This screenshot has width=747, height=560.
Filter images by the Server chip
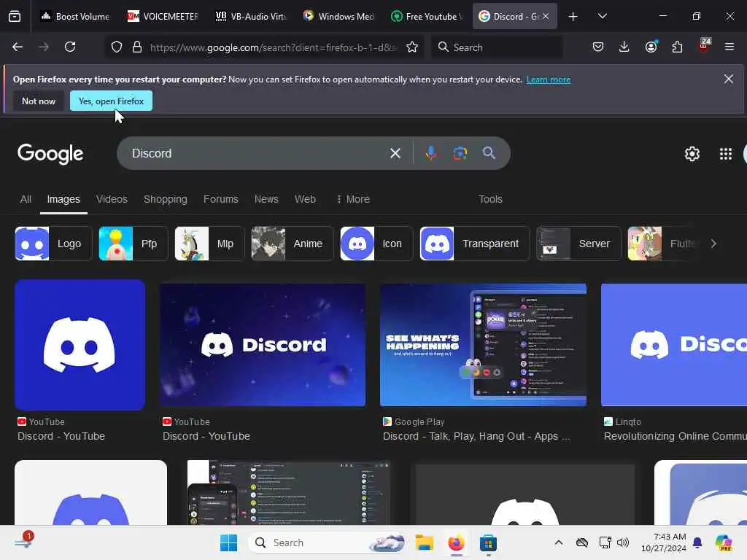pyautogui.click(x=578, y=244)
